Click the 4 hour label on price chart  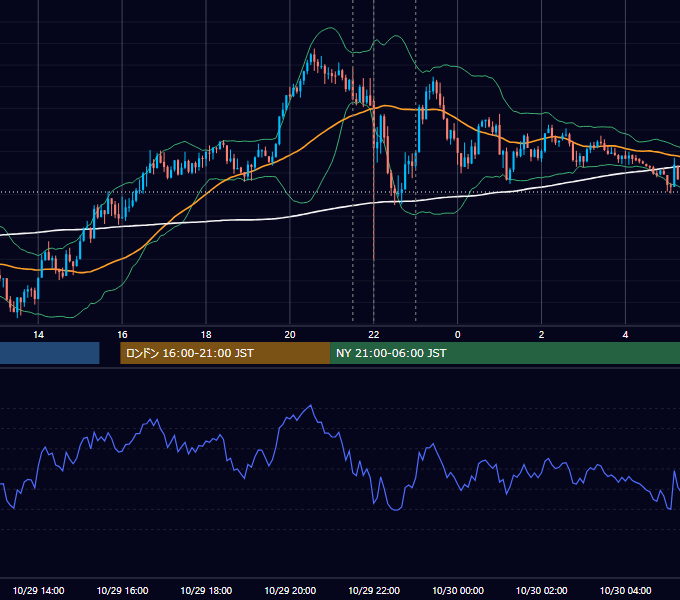[x=625, y=335]
